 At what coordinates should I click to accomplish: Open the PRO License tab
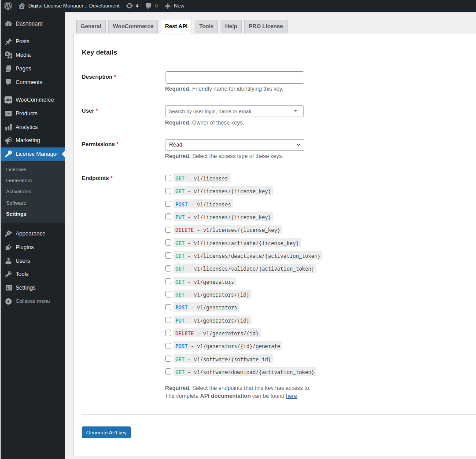click(x=266, y=26)
